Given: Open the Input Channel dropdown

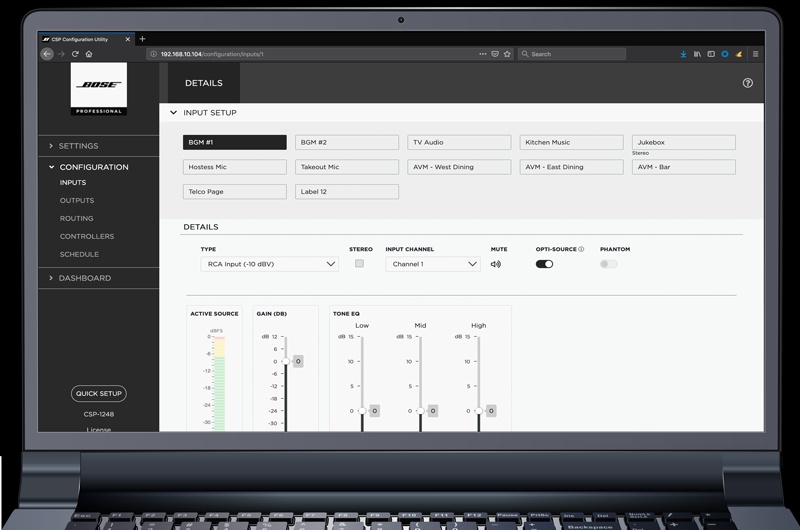Looking at the screenshot, I should (433, 264).
